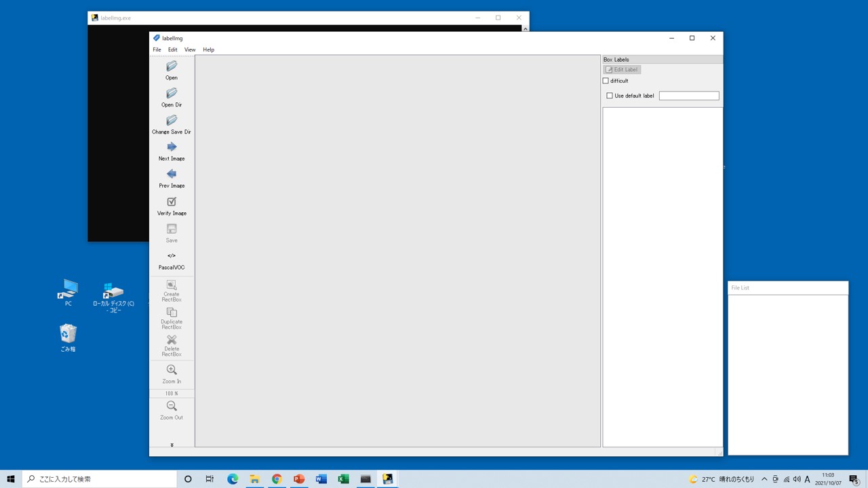Show hidden icons in the system tray

point(764,479)
